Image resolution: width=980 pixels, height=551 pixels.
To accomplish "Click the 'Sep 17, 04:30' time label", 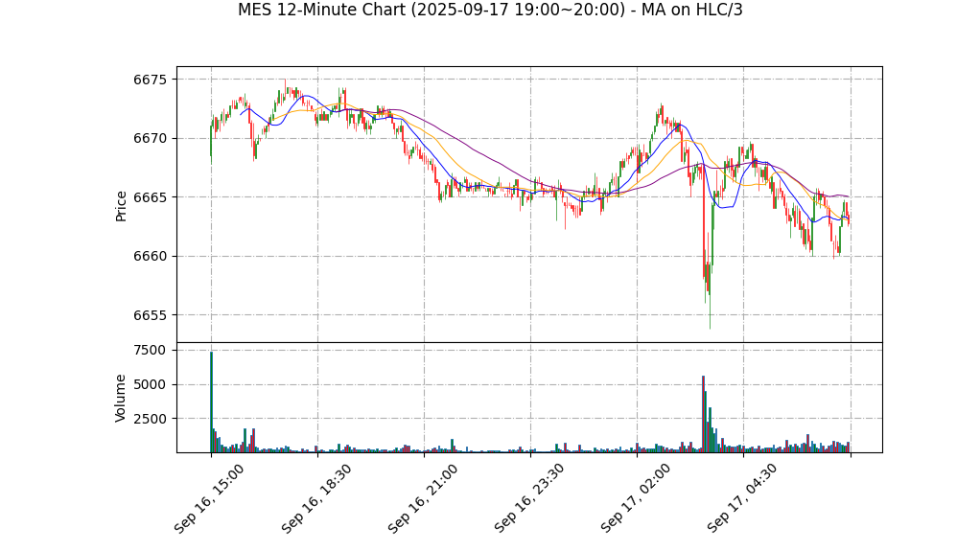I will click(x=742, y=498).
